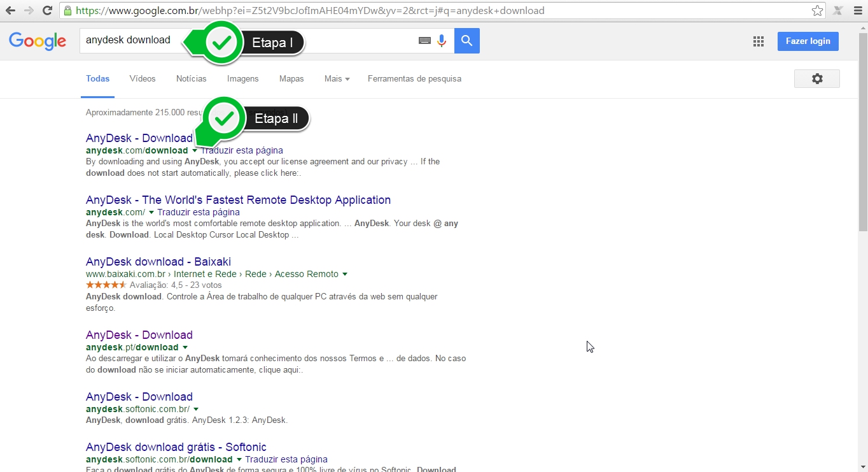
Task: Expand anydesk.pt/download dropdown arrow
Action: click(x=185, y=348)
